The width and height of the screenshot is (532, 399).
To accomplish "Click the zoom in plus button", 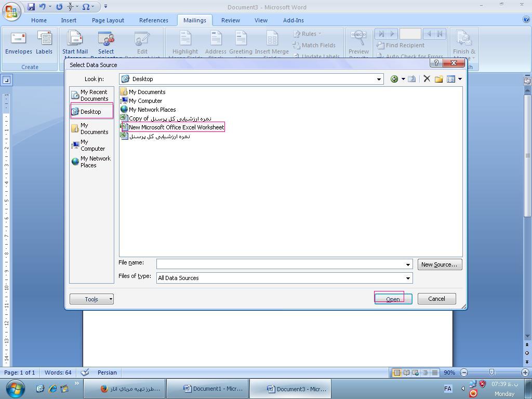I will (525, 373).
